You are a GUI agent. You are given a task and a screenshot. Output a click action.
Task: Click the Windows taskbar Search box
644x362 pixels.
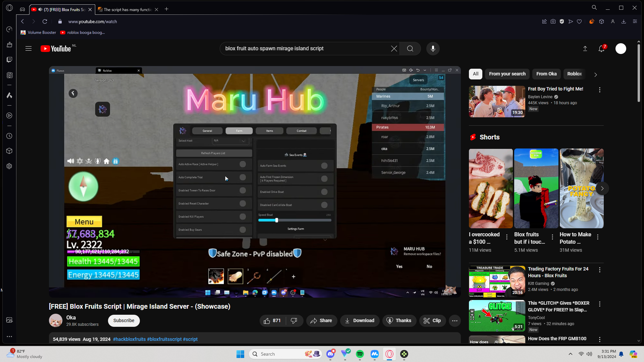[285, 354]
